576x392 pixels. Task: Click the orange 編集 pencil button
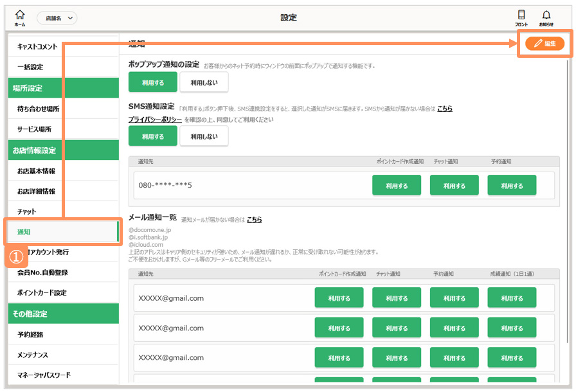544,44
